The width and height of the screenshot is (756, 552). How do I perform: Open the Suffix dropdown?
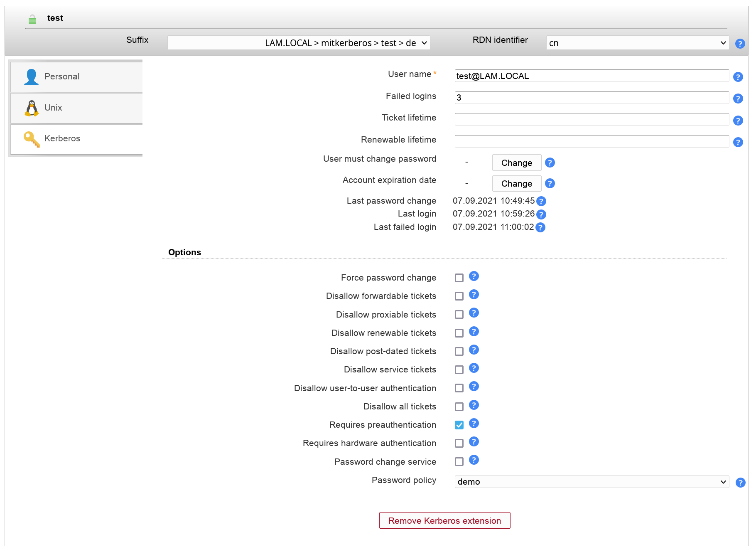pos(299,43)
